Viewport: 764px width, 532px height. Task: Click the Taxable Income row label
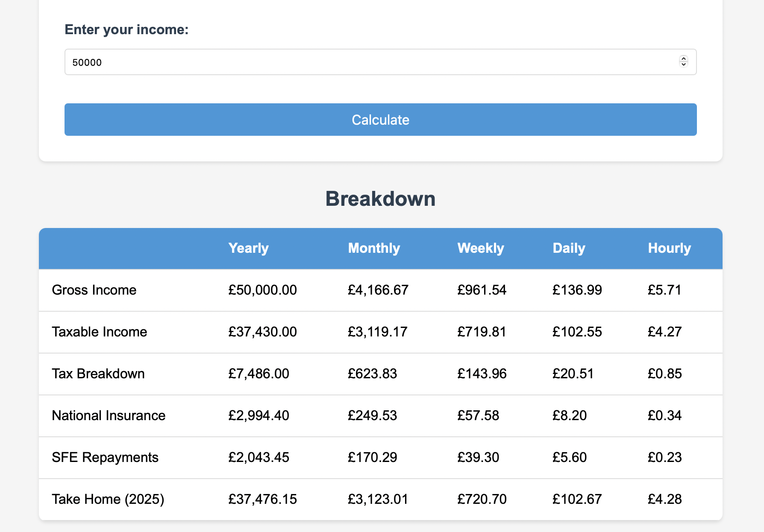99,332
